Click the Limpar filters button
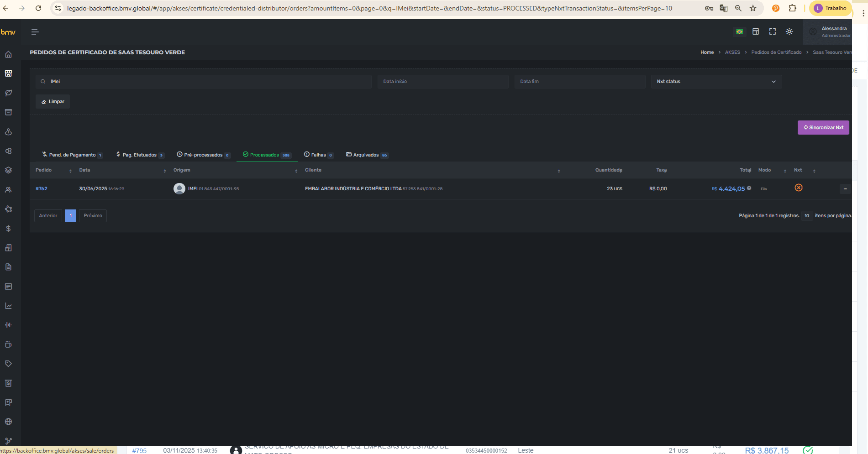Screen dimensions: 868x454 tap(53, 102)
